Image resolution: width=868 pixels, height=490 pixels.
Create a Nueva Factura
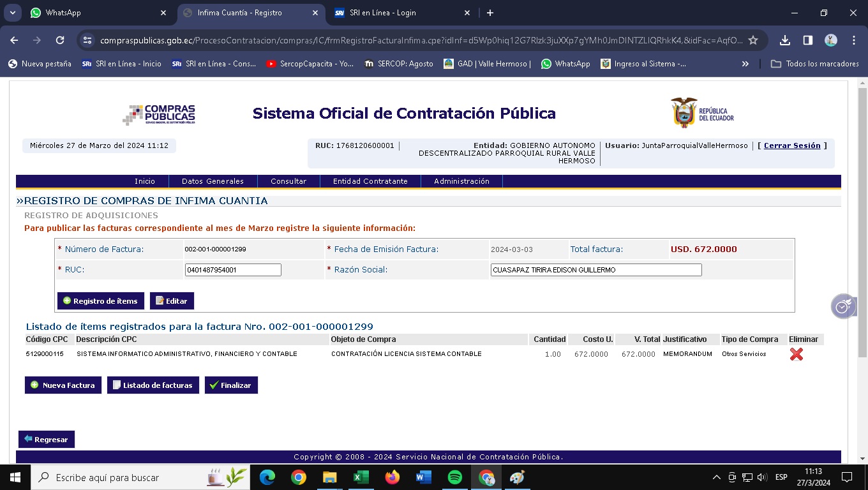(63, 385)
